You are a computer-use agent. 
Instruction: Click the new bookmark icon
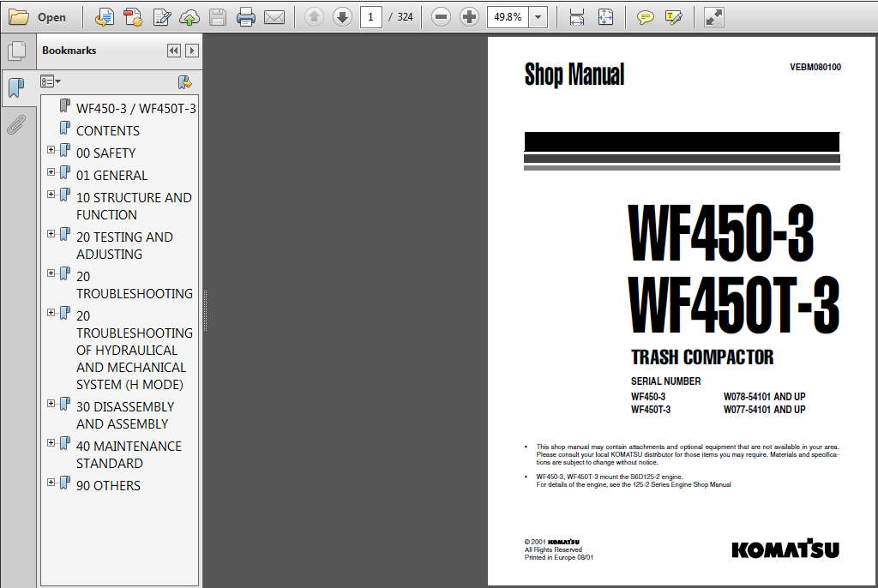(185, 82)
